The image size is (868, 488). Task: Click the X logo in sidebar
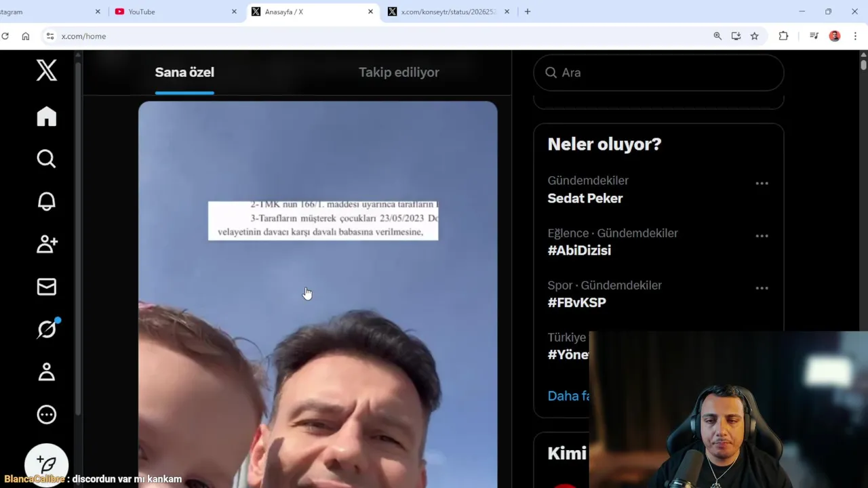(47, 70)
